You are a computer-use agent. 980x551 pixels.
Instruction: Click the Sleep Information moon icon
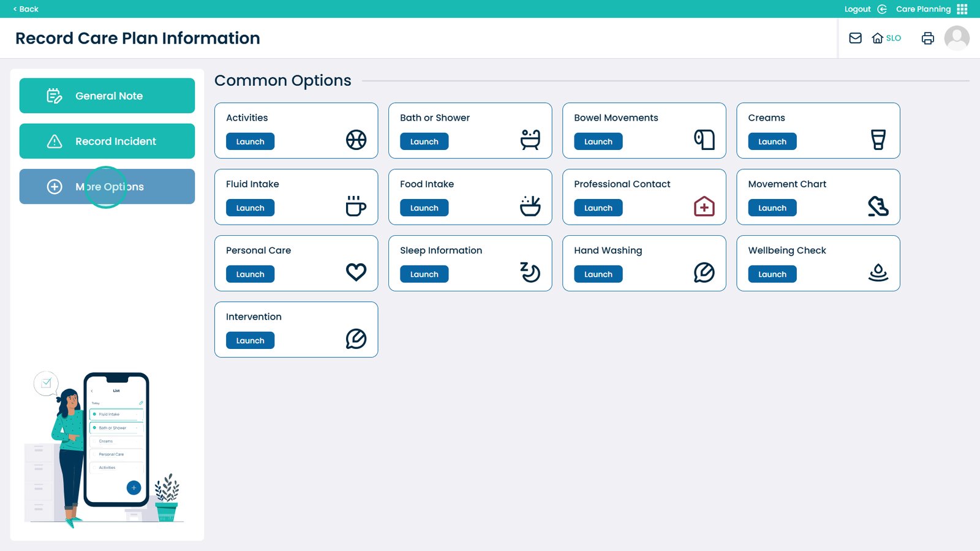click(530, 272)
